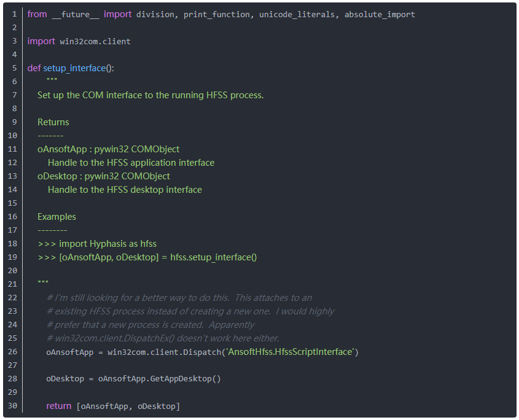
Task: Click 'AnsoftHfss.HfssScriptInterface' string literal
Action: pyautogui.click(x=290, y=352)
